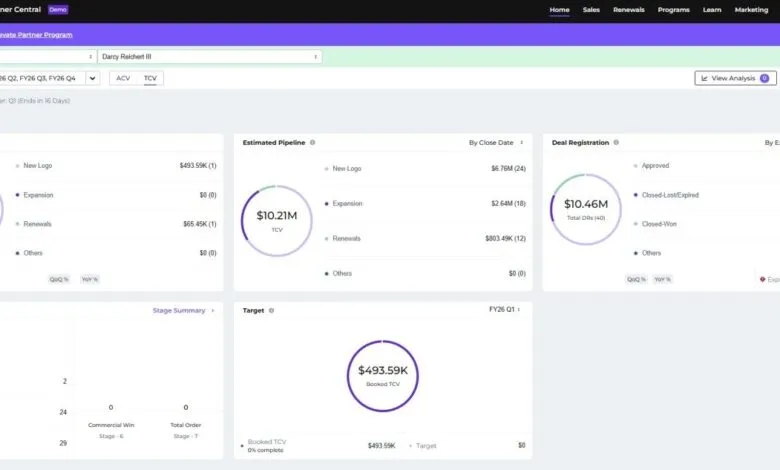780x470 pixels.
Task: Click the View Analysis button
Action: (735, 78)
